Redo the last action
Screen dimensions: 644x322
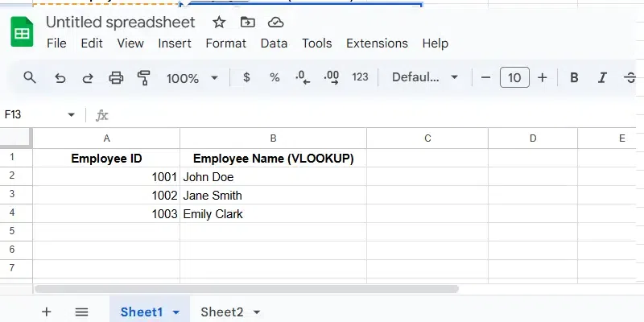[x=88, y=77]
